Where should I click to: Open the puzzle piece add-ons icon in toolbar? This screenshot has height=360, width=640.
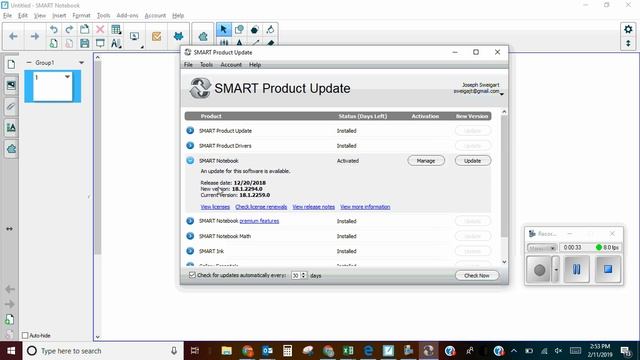tap(203, 37)
